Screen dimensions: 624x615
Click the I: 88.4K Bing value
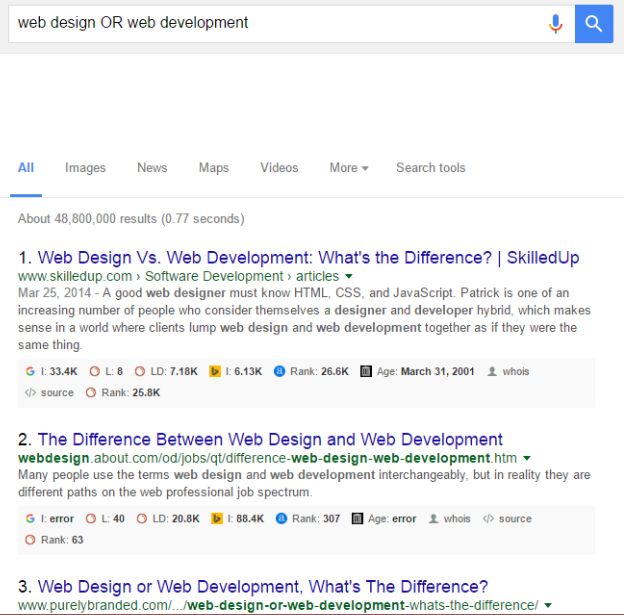pos(246,519)
